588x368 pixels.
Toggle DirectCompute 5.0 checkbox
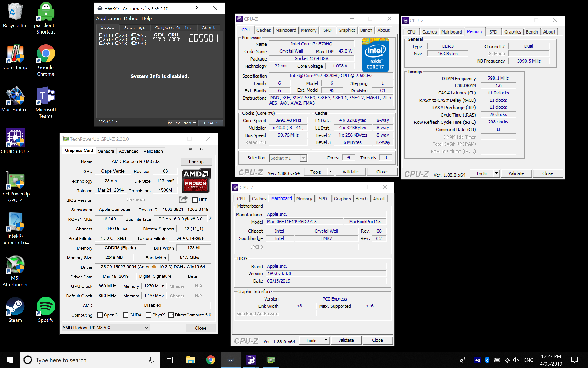[x=171, y=315]
